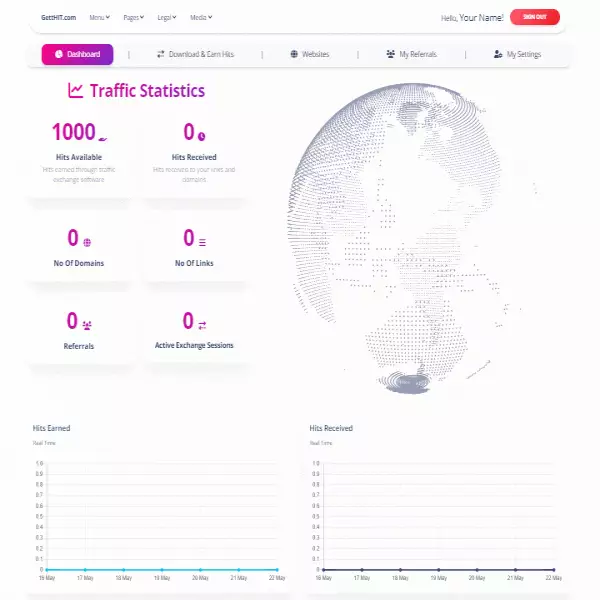This screenshot has height=600, width=600.
Task: Go to the My Referrals tab
Action: tap(412, 54)
